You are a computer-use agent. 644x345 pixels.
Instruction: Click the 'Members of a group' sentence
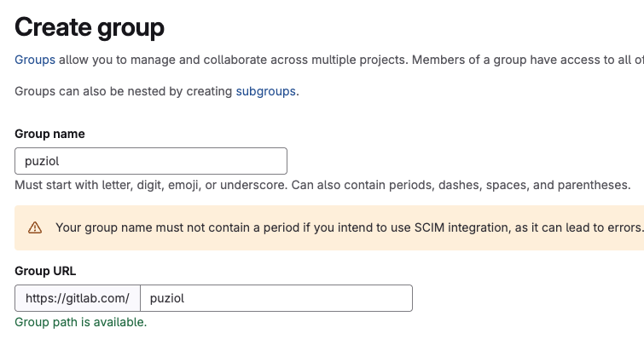coord(512,60)
